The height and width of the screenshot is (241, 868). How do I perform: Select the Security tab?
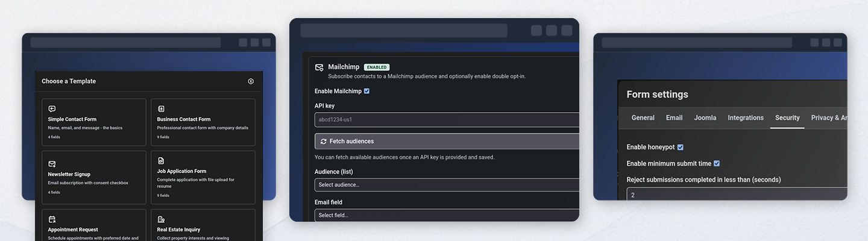(787, 117)
